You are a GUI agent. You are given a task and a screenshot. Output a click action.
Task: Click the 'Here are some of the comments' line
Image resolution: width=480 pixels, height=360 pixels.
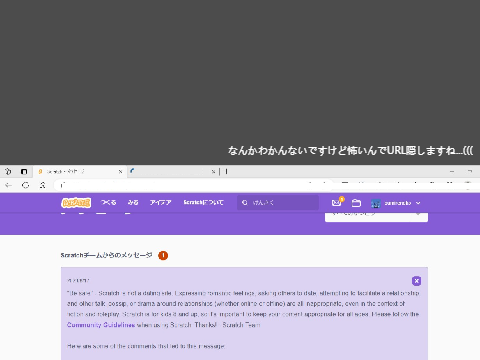[146, 346]
